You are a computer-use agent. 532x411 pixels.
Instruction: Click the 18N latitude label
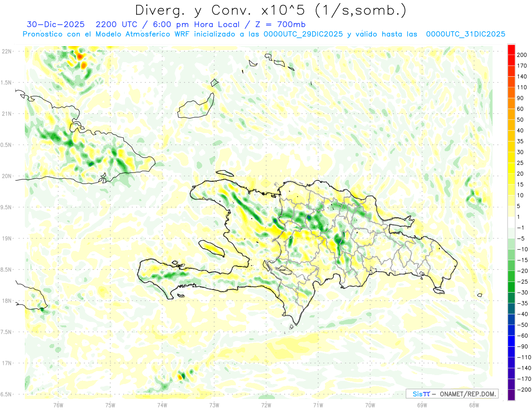7,301
